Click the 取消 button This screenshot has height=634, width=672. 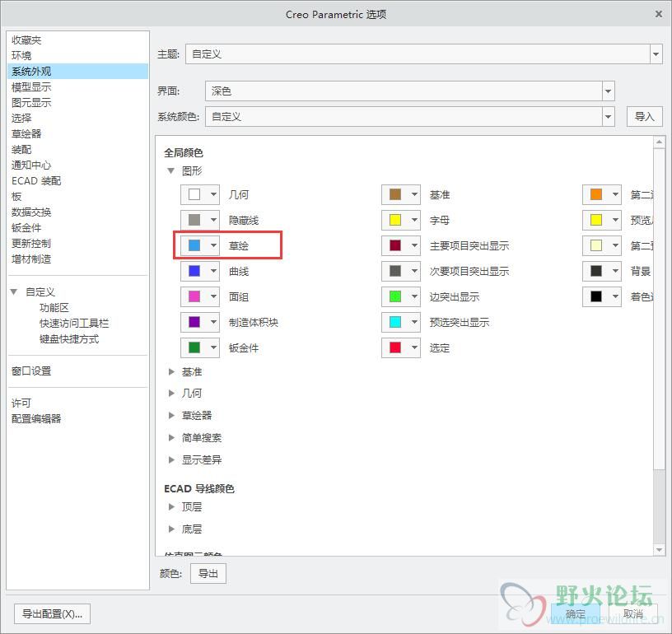tap(633, 614)
